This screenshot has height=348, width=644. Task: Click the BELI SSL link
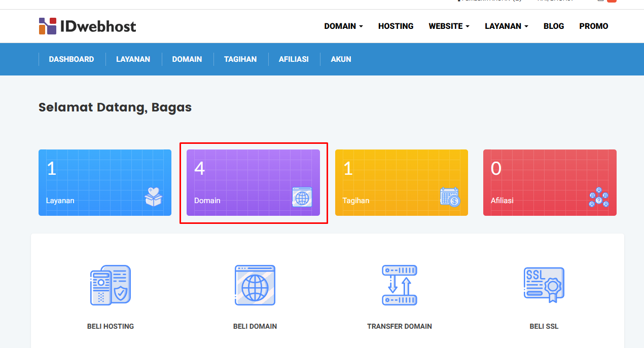point(544,326)
